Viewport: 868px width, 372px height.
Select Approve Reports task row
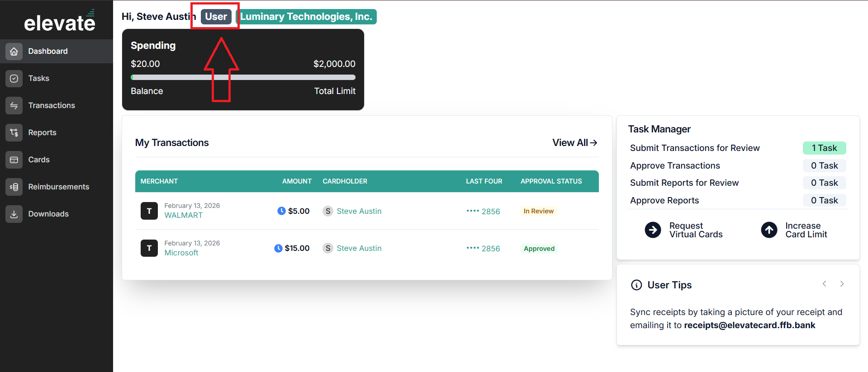coord(738,201)
